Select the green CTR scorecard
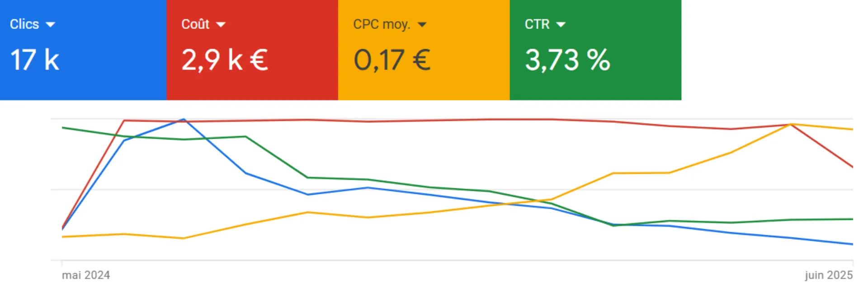868x289 pixels. point(595,50)
